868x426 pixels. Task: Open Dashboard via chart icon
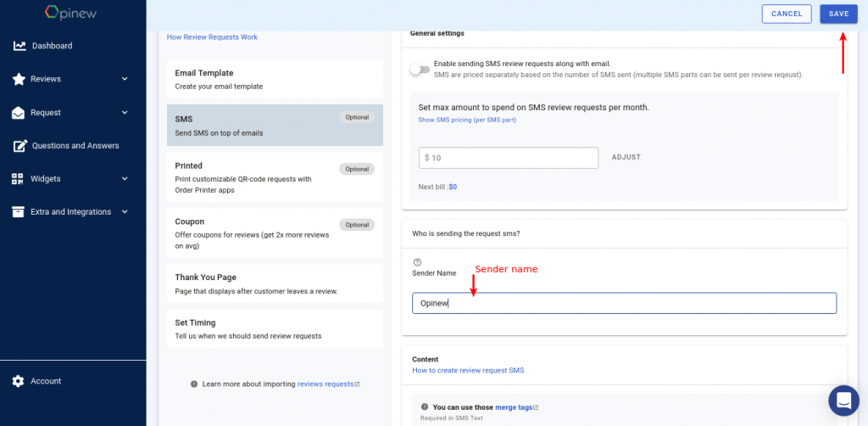pyautogui.click(x=20, y=46)
